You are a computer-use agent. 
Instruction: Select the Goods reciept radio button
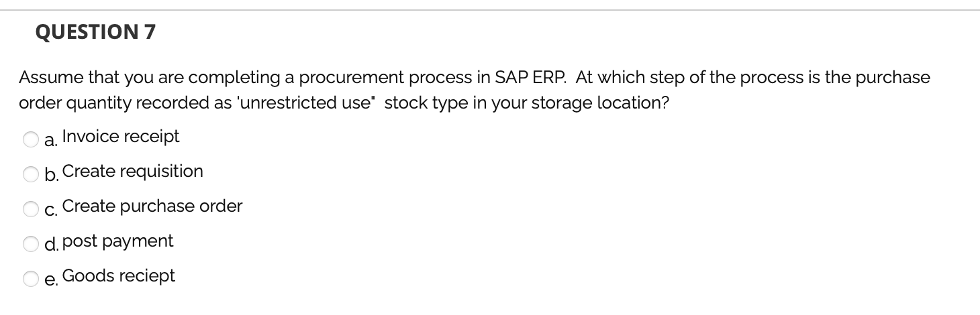(x=31, y=279)
